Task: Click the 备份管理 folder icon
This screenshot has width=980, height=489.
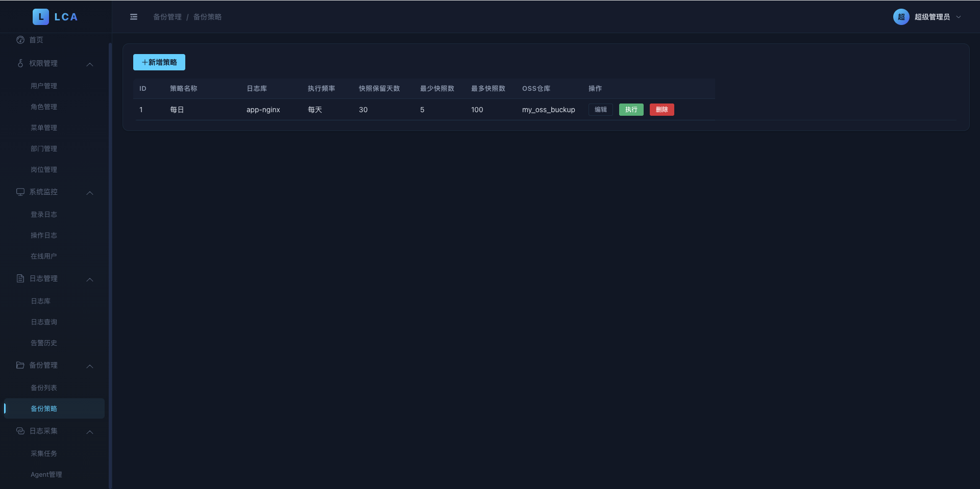Action: 20,365
